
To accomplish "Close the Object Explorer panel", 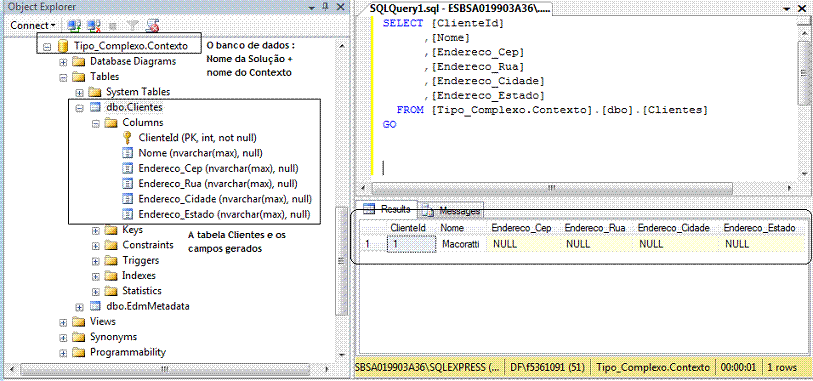I will 340,7.
